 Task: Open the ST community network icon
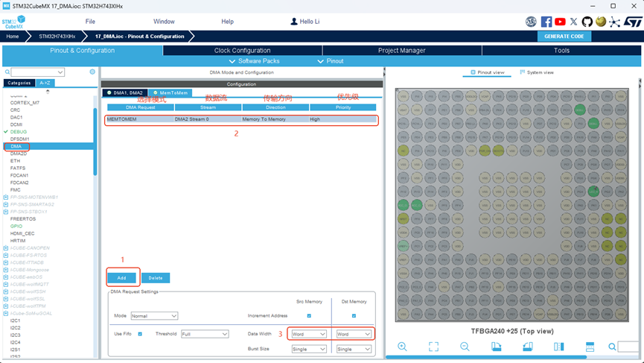pos(614,22)
